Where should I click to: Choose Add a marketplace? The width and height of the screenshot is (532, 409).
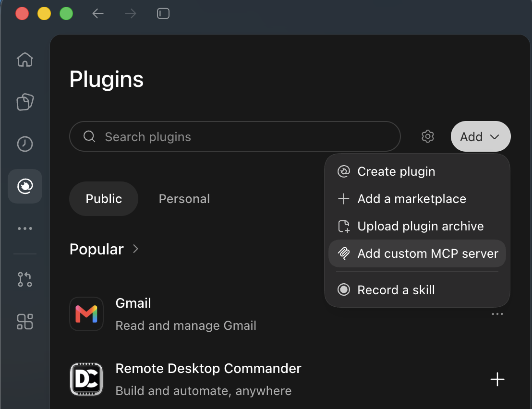click(417, 199)
